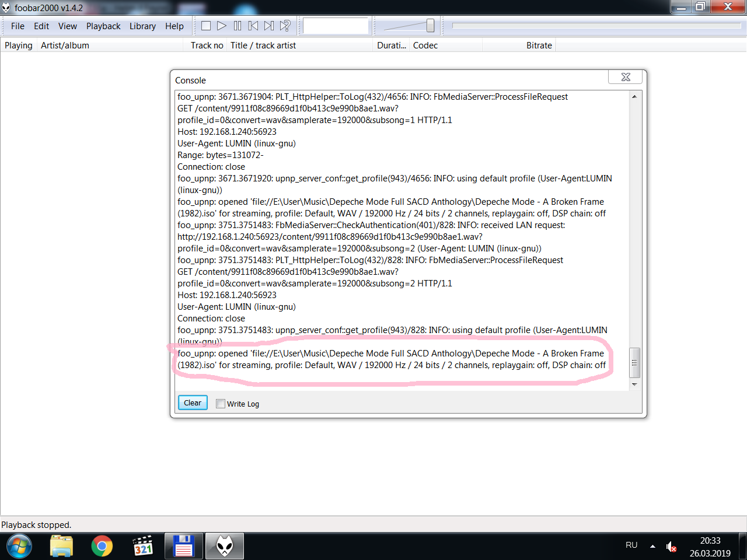Sort by the Track no column header

point(205,45)
